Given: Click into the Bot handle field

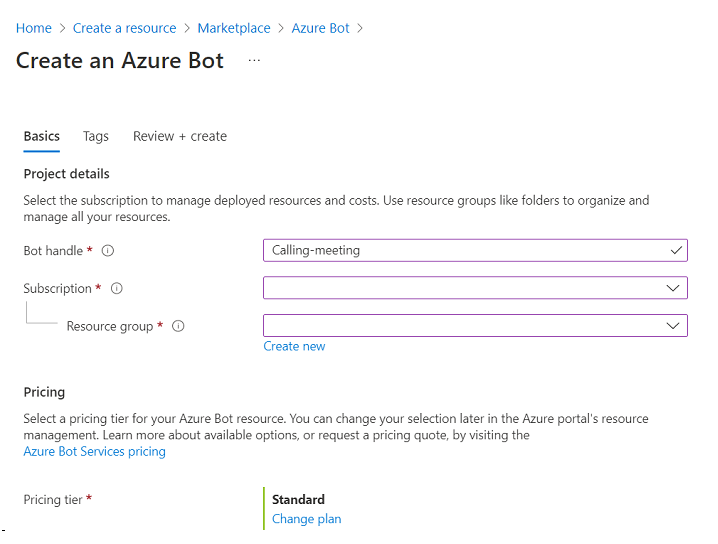Looking at the screenshot, I should 475,250.
